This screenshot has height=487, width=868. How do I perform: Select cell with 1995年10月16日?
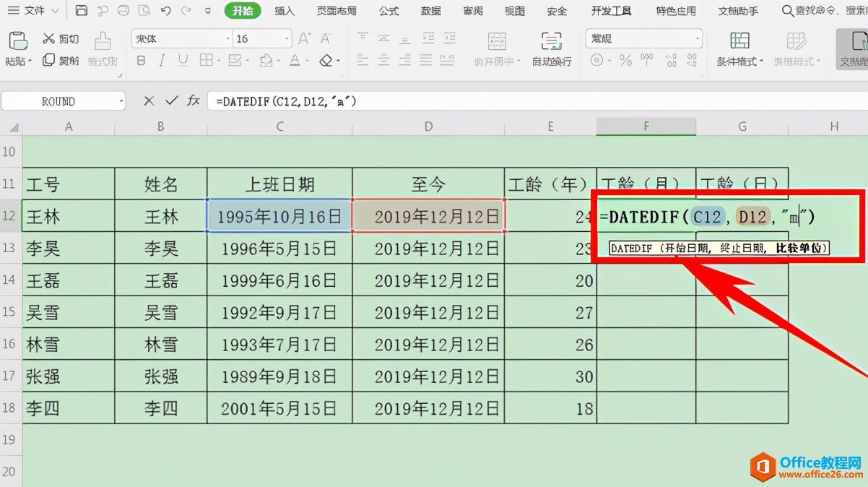[279, 215]
